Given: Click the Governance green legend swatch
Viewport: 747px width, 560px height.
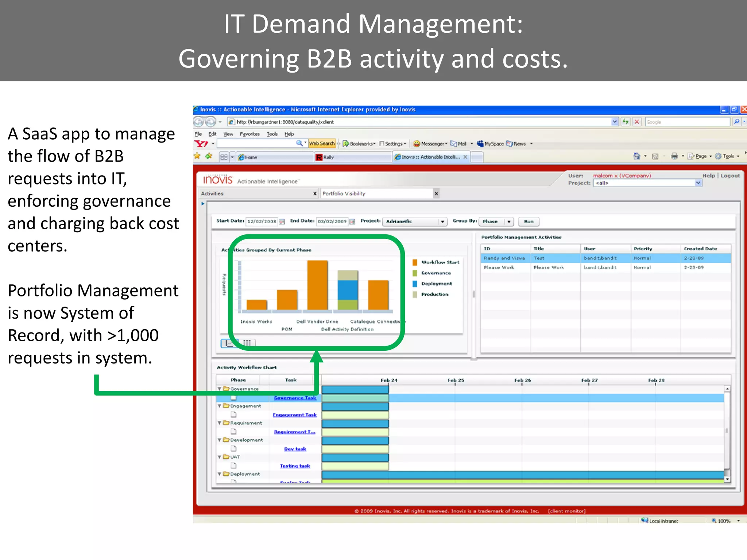Looking at the screenshot, I should click(x=415, y=273).
